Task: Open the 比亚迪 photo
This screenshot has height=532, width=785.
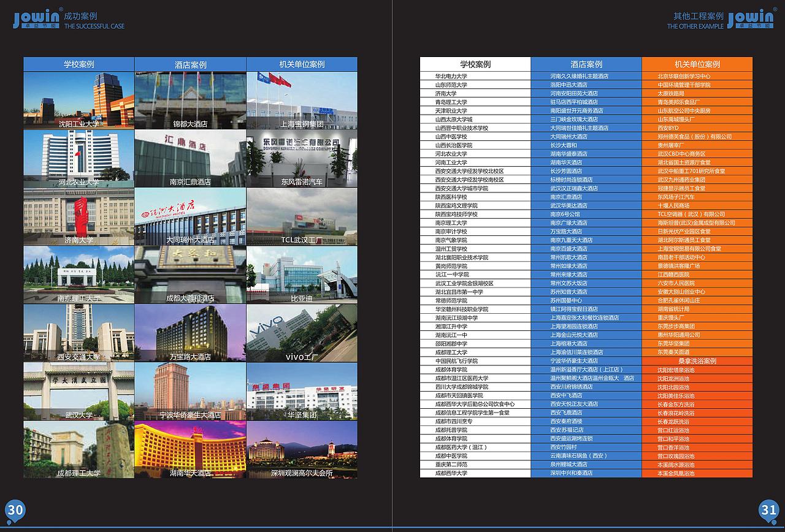Action: (302, 275)
